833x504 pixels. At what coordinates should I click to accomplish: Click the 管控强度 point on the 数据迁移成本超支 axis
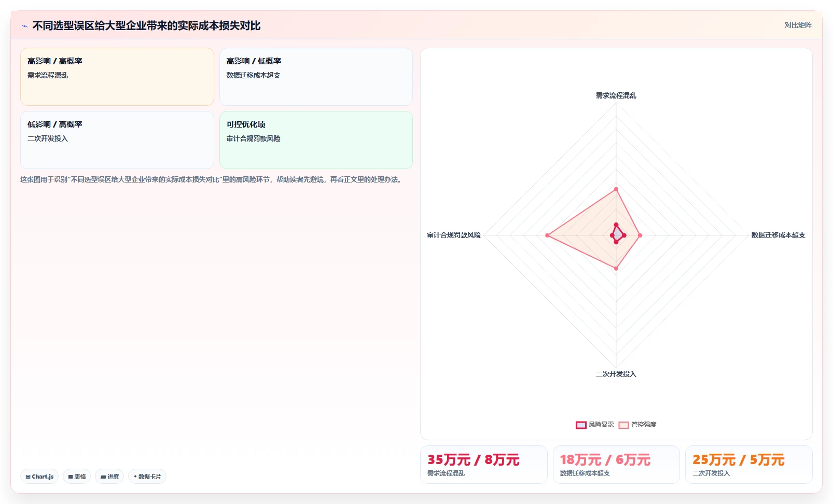click(x=640, y=235)
